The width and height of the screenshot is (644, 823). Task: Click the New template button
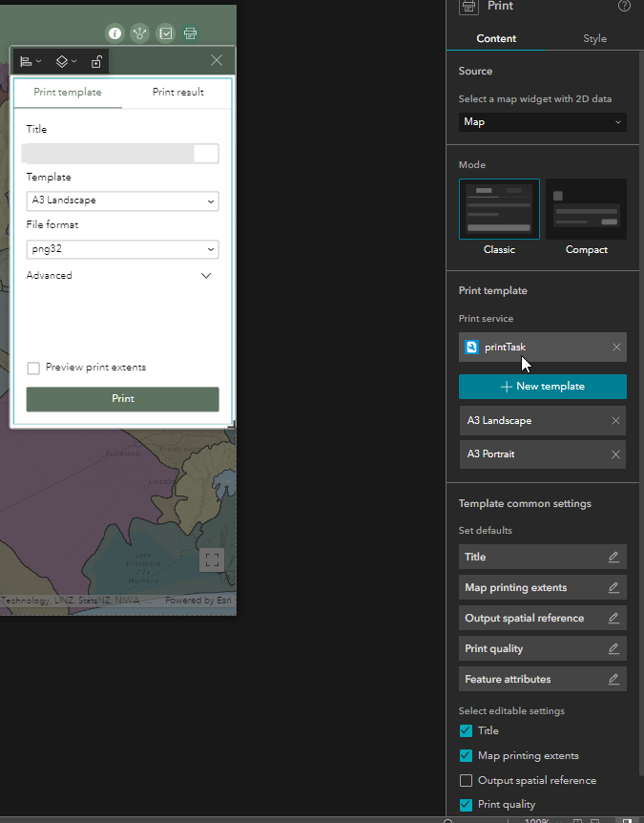[x=542, y=387]
